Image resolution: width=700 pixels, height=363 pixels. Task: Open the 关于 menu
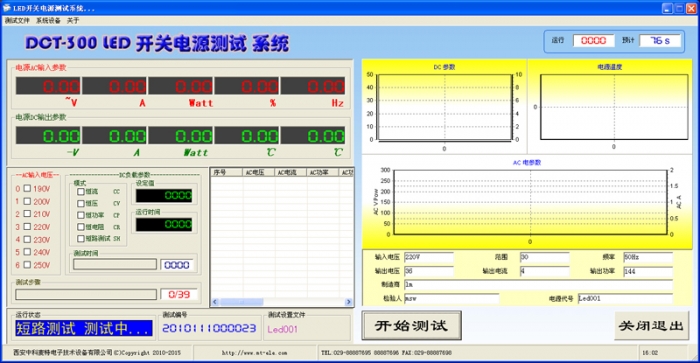[73, 21]
